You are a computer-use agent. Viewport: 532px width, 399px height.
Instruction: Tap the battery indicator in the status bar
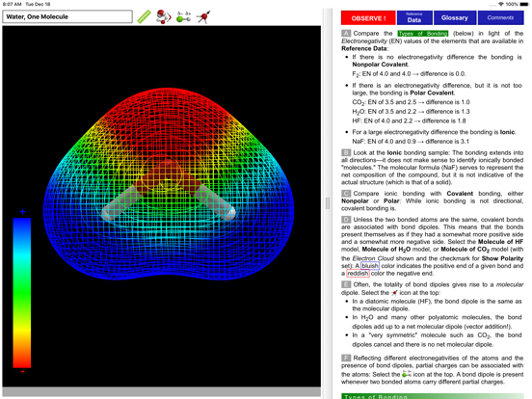click(x=524, y=4)
